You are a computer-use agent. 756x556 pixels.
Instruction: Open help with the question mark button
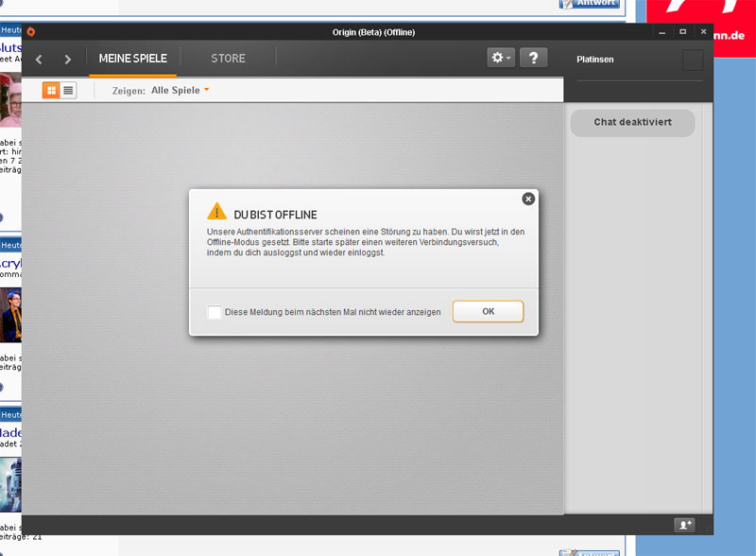click(533, 58)
